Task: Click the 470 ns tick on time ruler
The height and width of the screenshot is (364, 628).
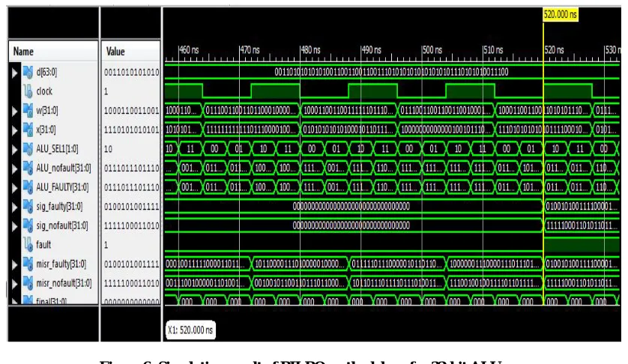Action: 249,50
